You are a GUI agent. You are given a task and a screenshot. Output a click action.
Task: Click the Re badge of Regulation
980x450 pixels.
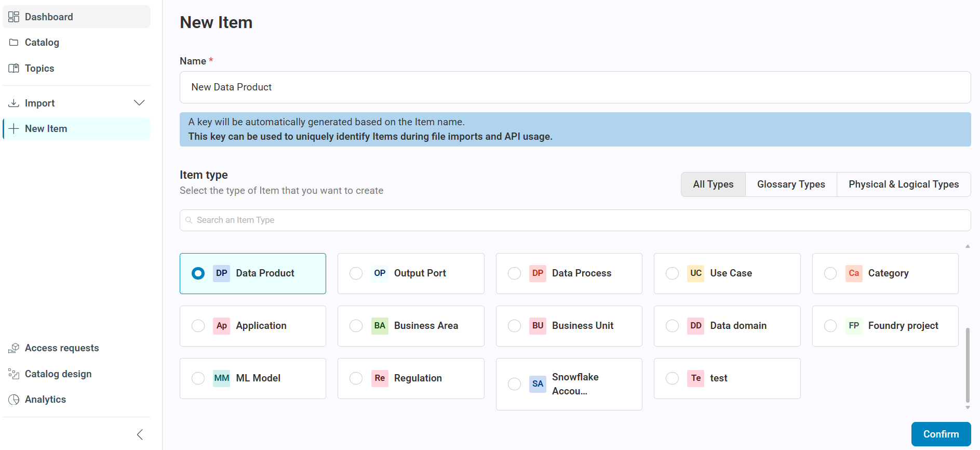pyautogui.click(x=380, y=378)
